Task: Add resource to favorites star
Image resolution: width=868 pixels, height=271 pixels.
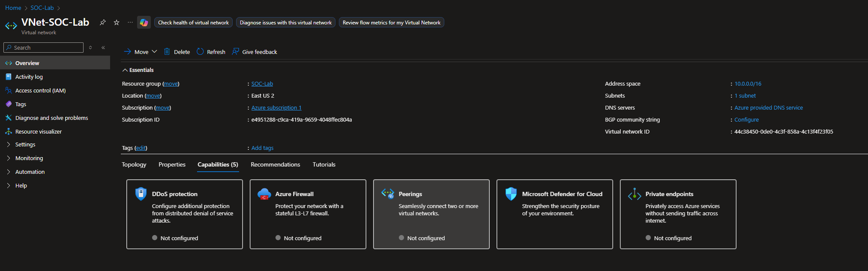Action: [x=117, y=23]
